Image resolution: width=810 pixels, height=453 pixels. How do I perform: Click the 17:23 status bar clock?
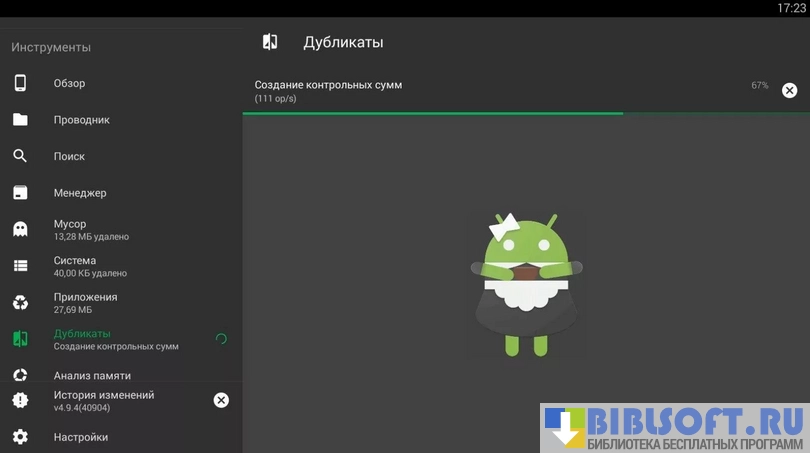pyautogui.click(x=790, y=8)
